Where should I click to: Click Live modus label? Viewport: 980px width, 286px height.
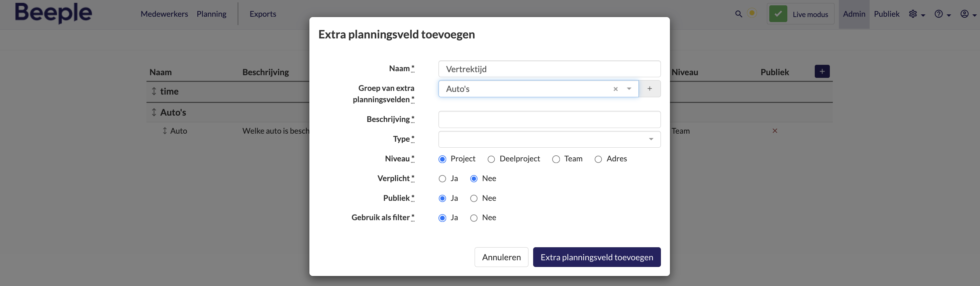pyautogui.click(x=810, y=14)
